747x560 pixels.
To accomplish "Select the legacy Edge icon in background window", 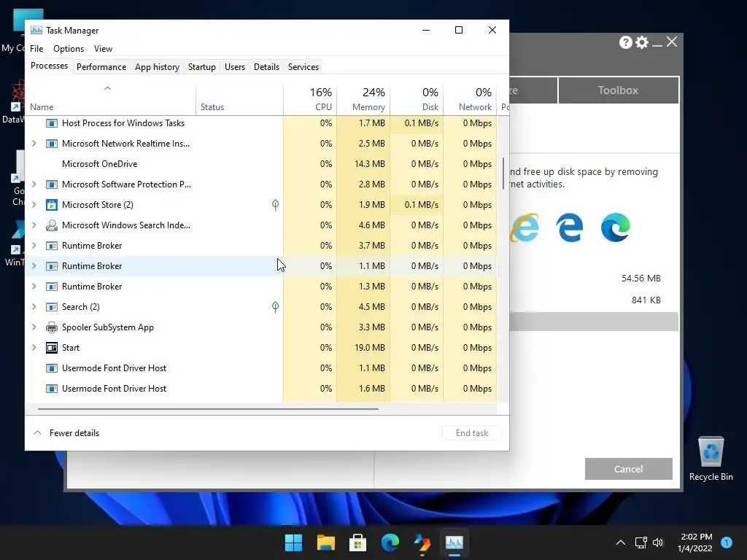I will (570, 227).
